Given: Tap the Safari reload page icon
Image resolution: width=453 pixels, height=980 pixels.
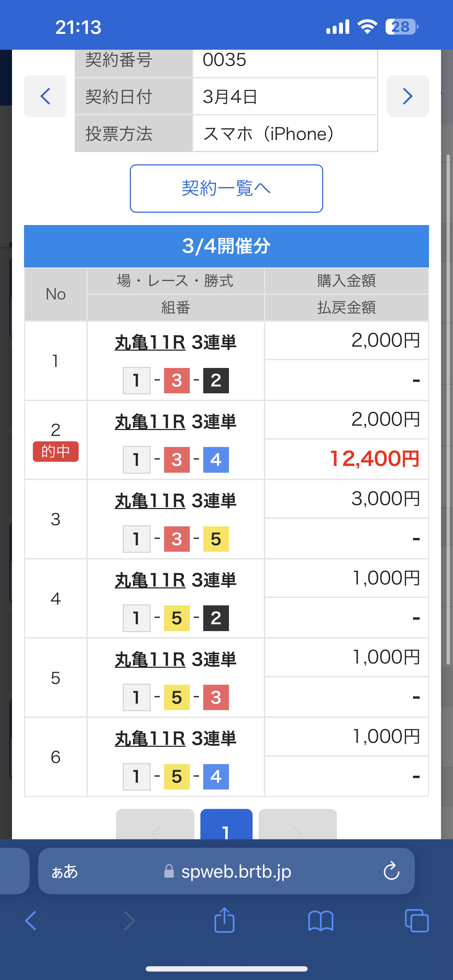Looking at the screenshot, I should 391,871.
